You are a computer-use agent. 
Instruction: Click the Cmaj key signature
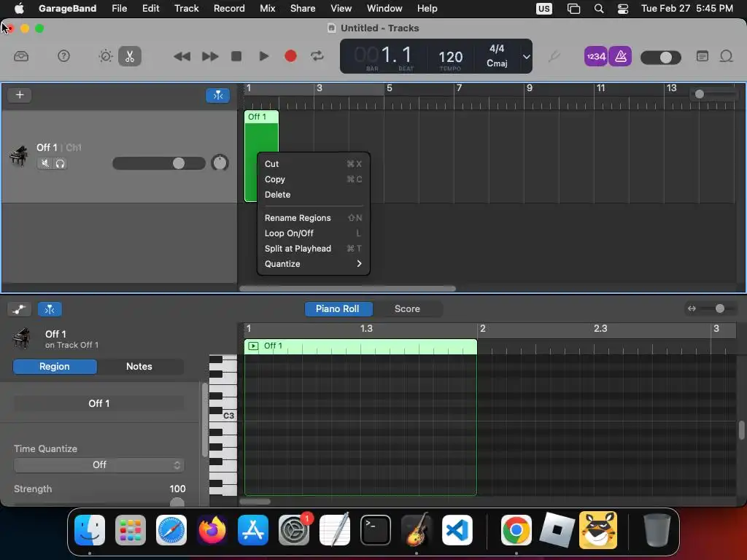(497, 63)
